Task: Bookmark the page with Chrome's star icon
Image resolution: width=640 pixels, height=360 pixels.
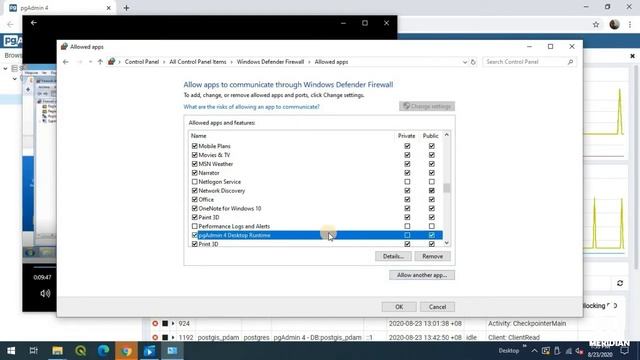Action: [x=596, y=24]
